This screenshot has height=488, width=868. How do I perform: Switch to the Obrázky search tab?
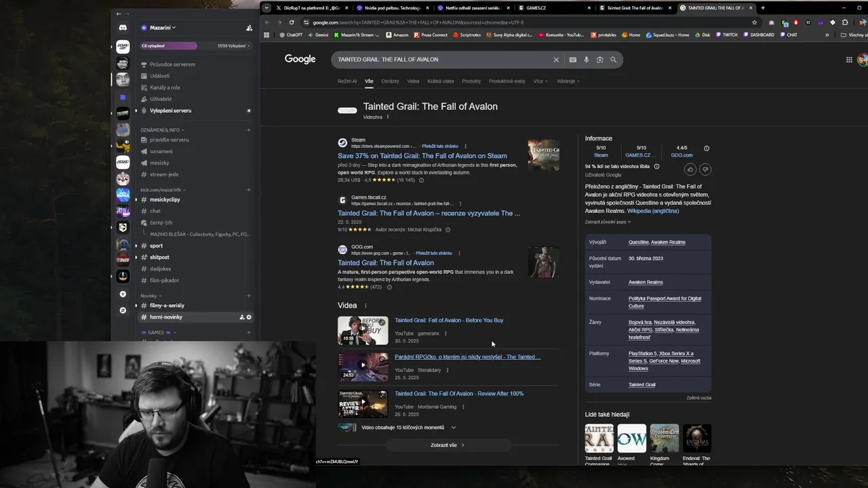pyautogui.click(x=390, y=81)
